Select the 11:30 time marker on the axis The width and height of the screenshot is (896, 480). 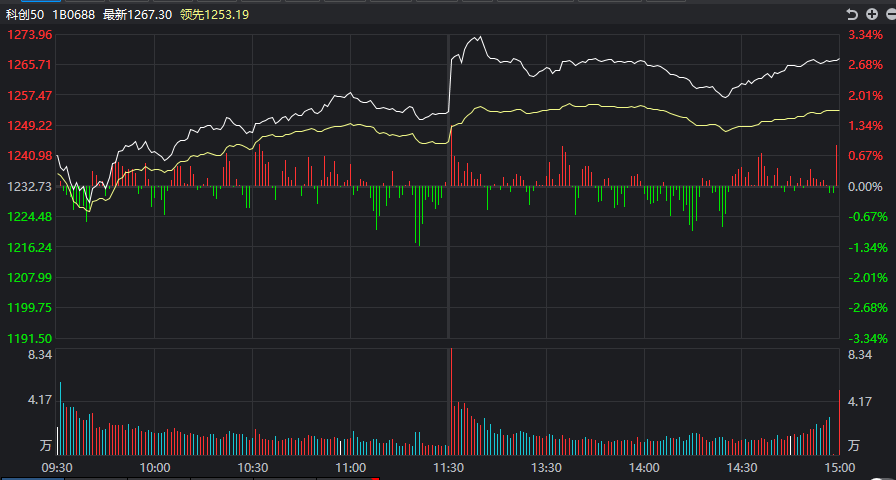coord(449,467)
